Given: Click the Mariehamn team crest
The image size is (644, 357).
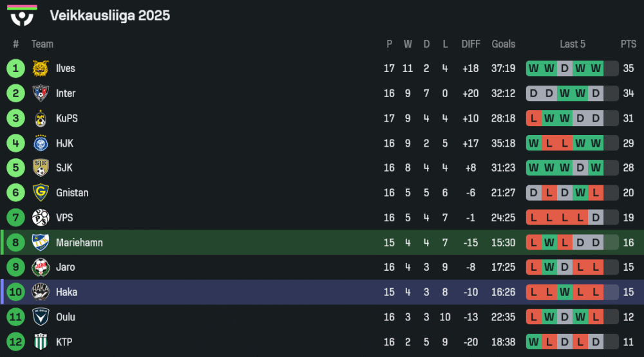Looking at the screenshot, I should click(x=41, y=243).
